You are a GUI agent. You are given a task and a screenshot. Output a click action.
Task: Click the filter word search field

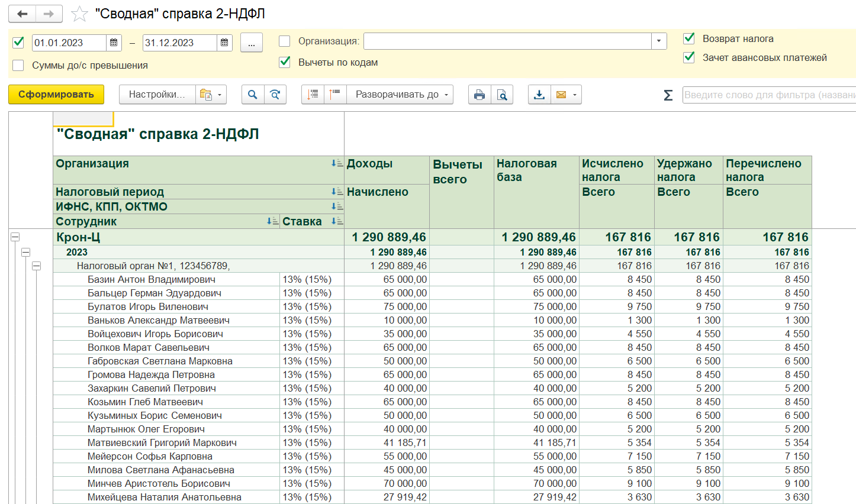769,95
